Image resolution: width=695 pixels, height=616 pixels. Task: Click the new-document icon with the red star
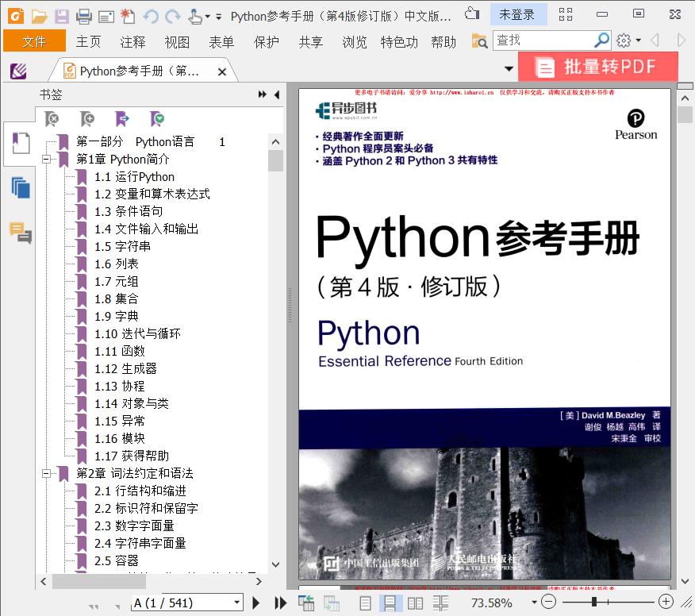click(128, 17)
